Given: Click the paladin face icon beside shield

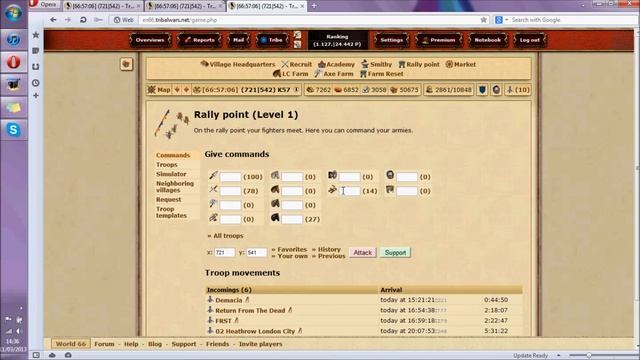Looking at the screenshot, I should click(x=496, y=90).
